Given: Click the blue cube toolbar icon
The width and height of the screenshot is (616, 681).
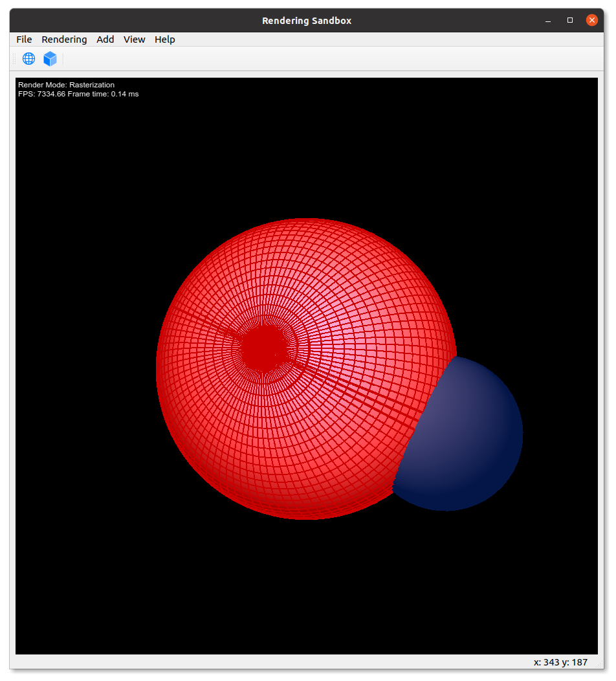Looking at the screenshot, I should [x=50, y=59].
